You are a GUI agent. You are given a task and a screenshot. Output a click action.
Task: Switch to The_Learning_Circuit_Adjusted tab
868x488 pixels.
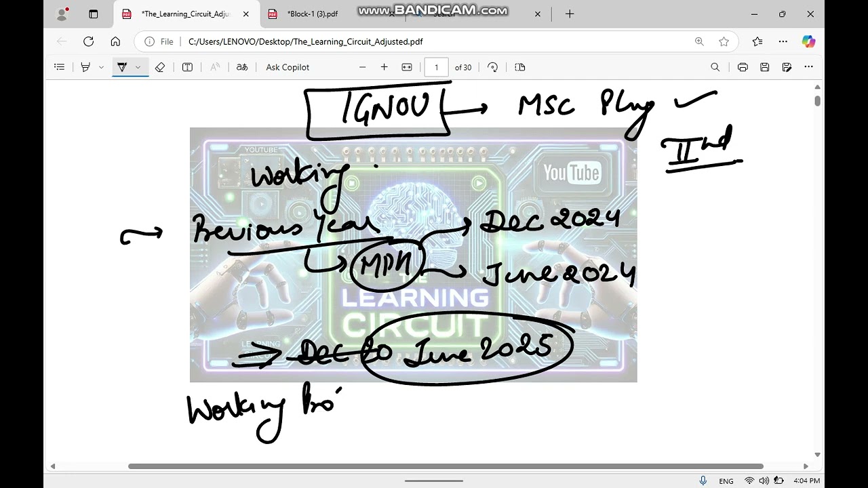tap(185, 14)
